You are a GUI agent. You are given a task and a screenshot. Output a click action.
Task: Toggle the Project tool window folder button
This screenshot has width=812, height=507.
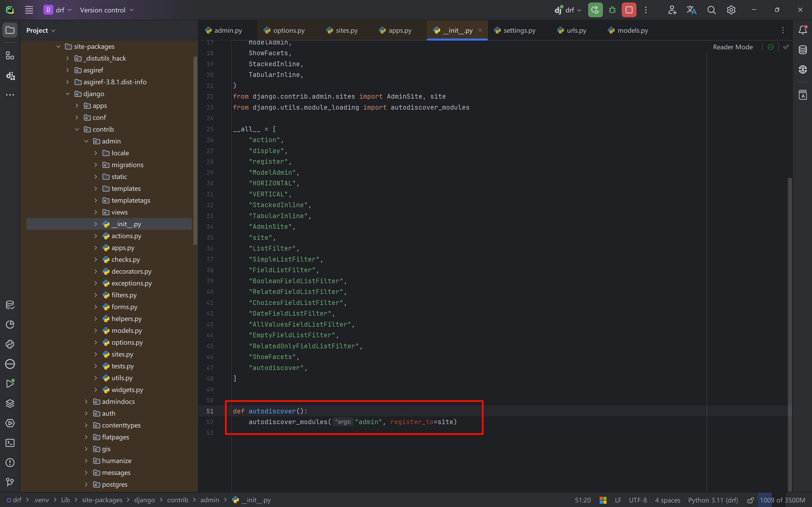(10, 30)
